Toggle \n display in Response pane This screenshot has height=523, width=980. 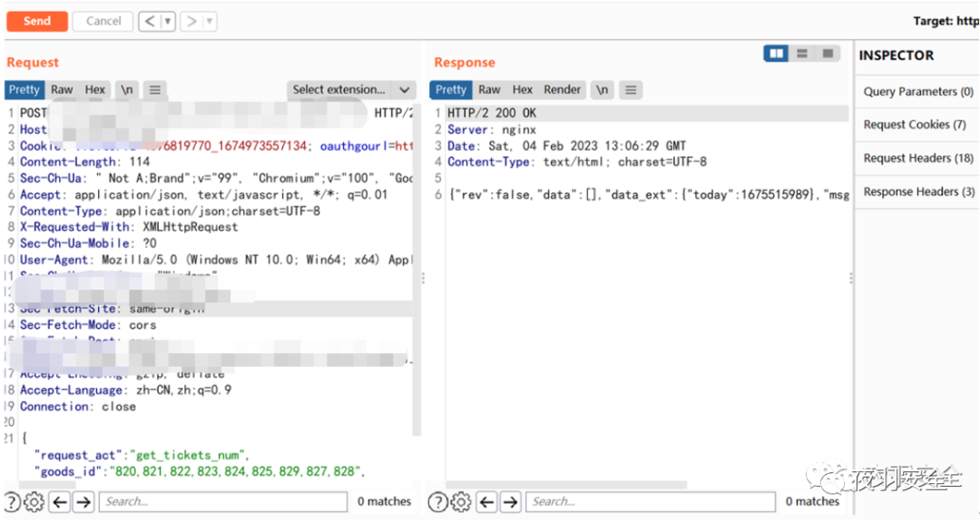(x=602, y=90)
